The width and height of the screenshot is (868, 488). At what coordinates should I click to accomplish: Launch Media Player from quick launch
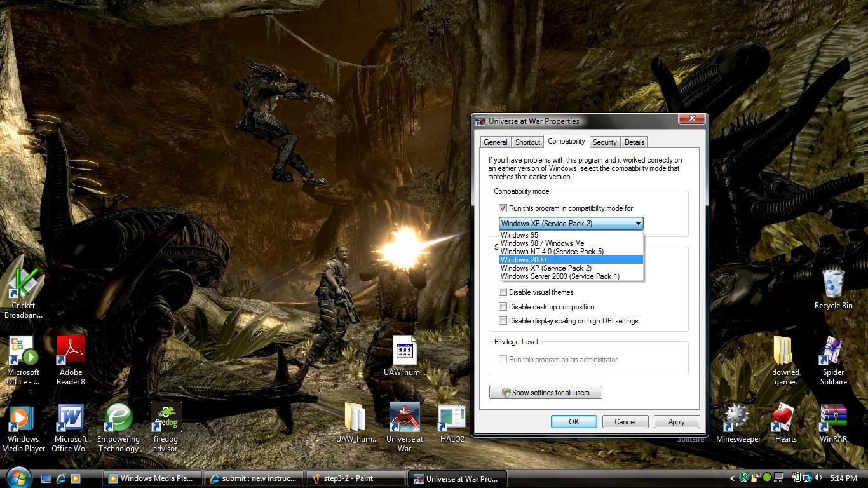76,478
